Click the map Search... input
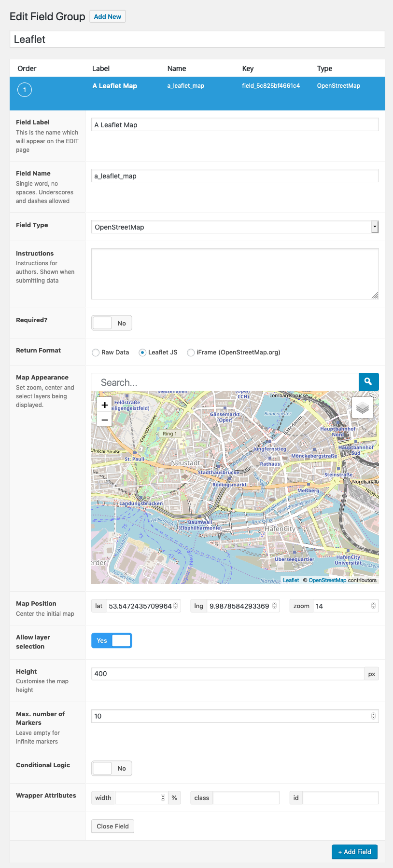The width and height of the screenshot is (393, 868). 225,382
